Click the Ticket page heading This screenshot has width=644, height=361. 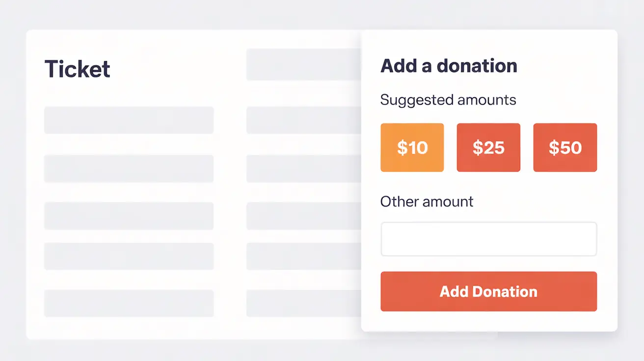coord(77,69)
